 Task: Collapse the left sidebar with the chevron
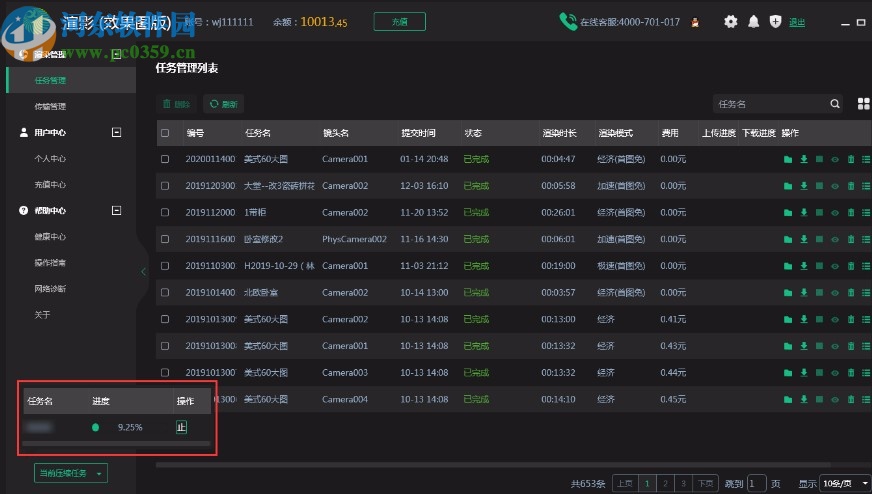[143, 271]
